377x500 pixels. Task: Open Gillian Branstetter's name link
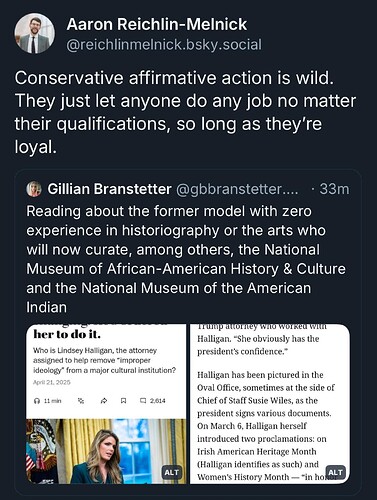pyautogui.click(x=109, y=189)
